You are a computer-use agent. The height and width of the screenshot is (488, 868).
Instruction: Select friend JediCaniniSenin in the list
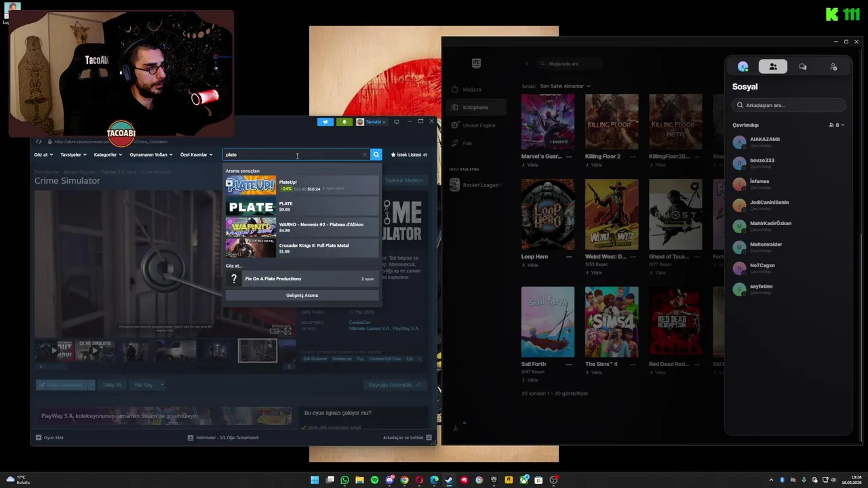tap(789, 205)
